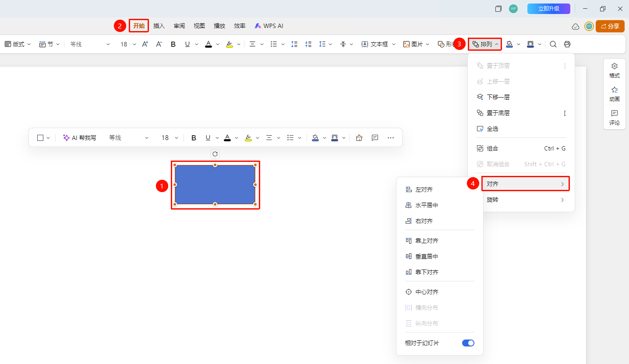This screenshot has height=364, width=629.
Task: Click the rotate handle above the blue rectangle
Action: pos(215,154)
